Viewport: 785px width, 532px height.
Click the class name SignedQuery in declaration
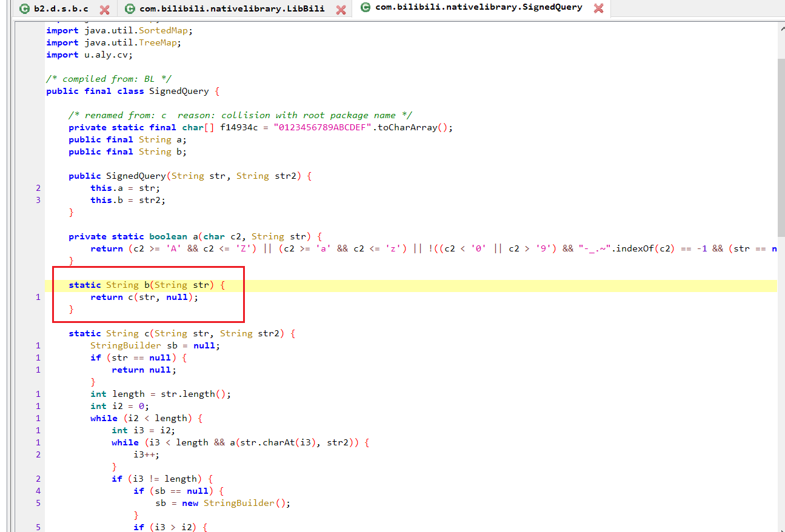click(x=179, y=91)
